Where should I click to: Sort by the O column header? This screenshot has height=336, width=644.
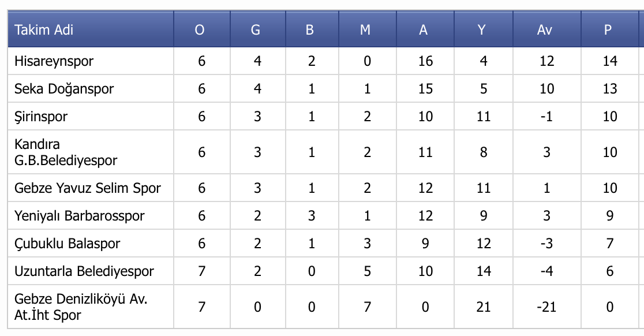[200, 30]
